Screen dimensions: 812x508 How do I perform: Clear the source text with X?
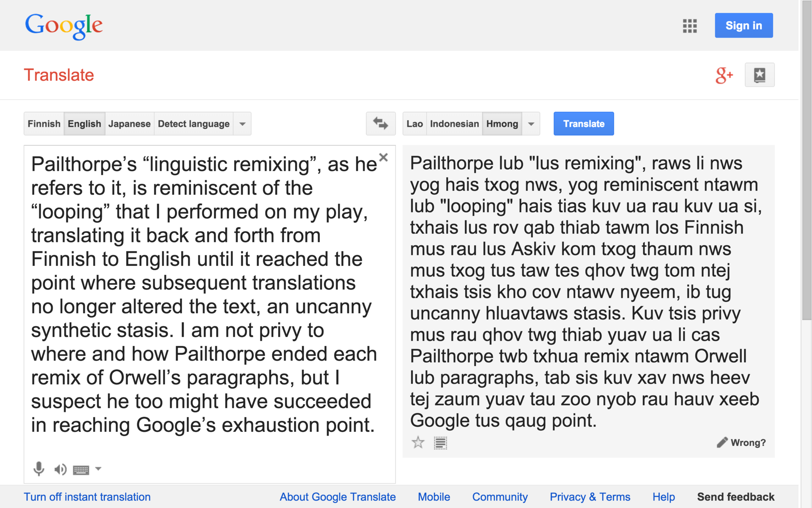click(383, 157)
